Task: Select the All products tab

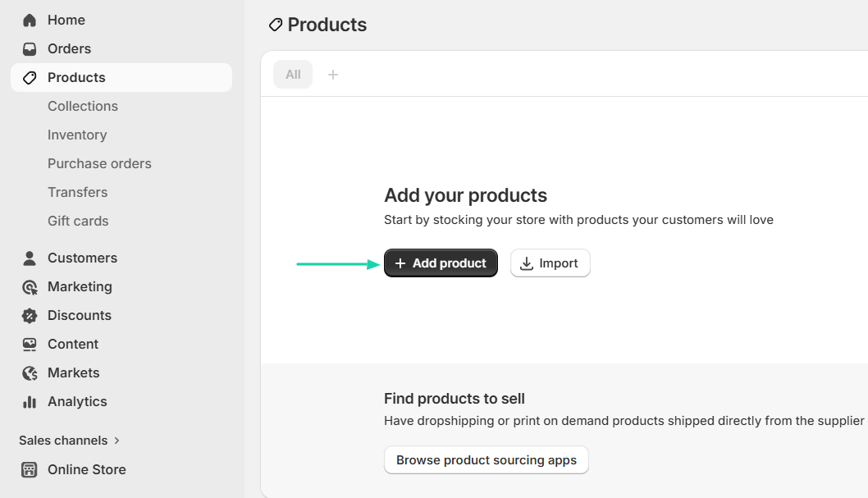Action: 293,75
